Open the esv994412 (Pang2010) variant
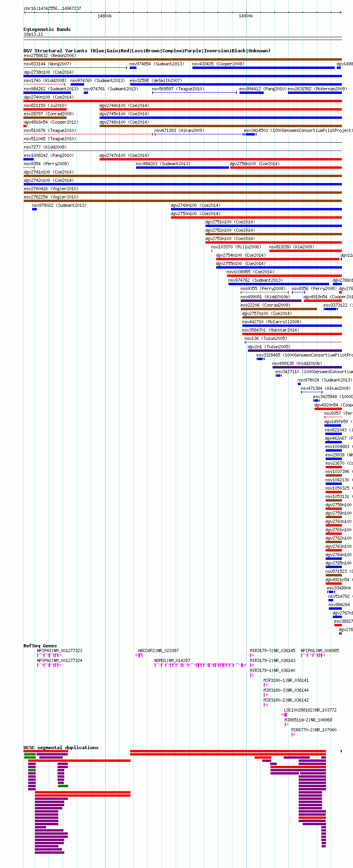Image resolution: width=353 pixels, height=868 pixels. click(x=263, y=89)
